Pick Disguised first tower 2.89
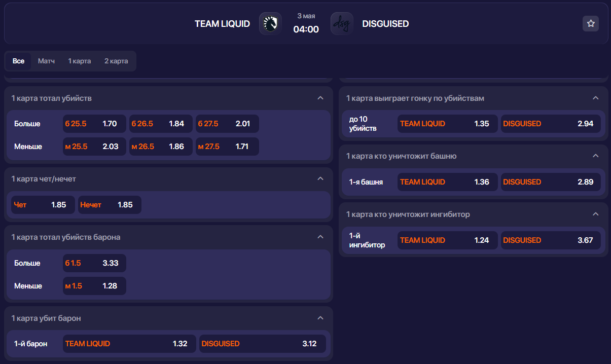The height and width of the screenshot is (364, 611). click(x=551, y=182)
